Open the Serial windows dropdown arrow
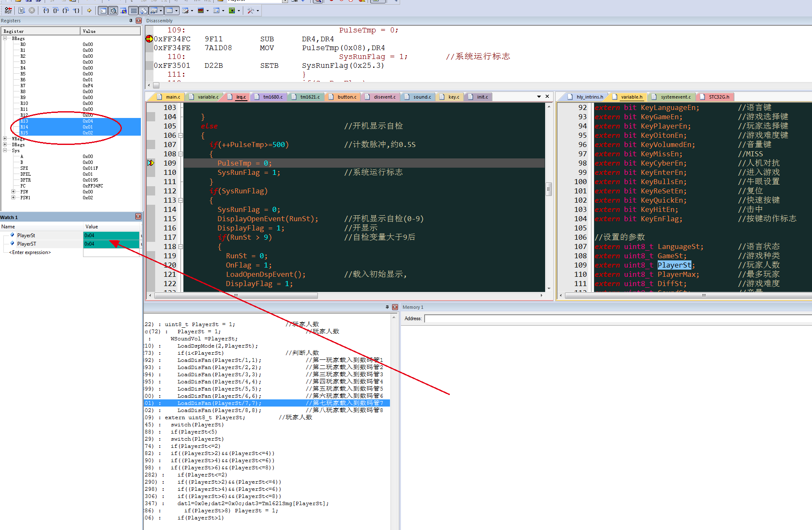This screenshot has width=812, height=530. (x=192, y=11)
